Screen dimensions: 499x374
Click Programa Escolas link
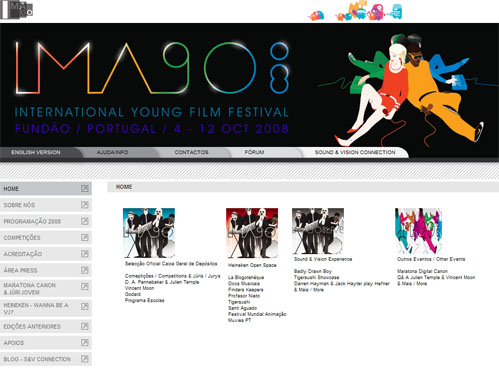(145, 300)
